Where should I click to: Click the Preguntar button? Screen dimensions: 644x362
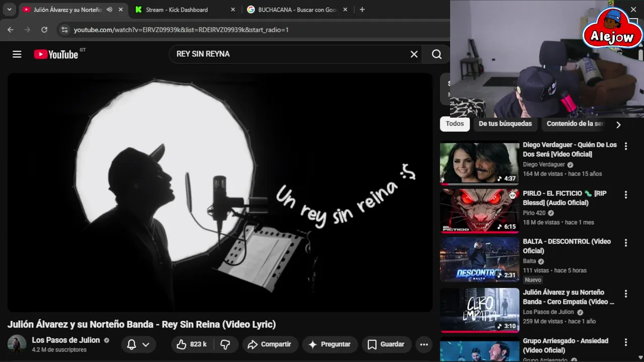tap(330, 344)
